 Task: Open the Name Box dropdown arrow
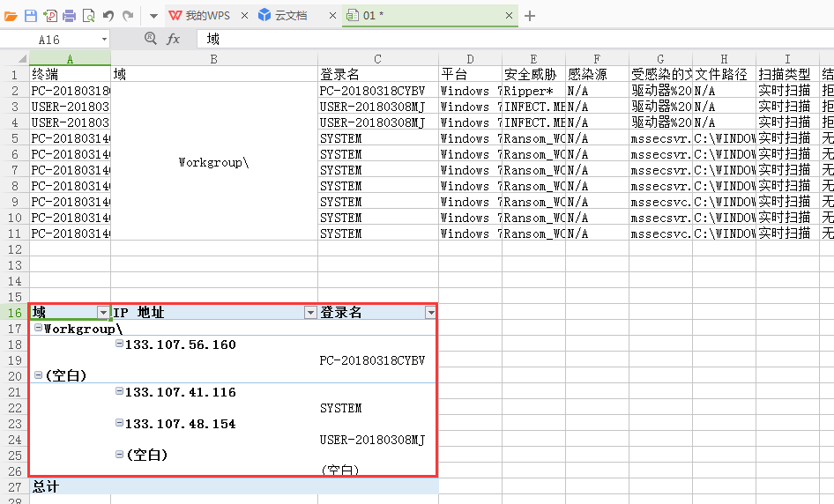coord(104,40)
